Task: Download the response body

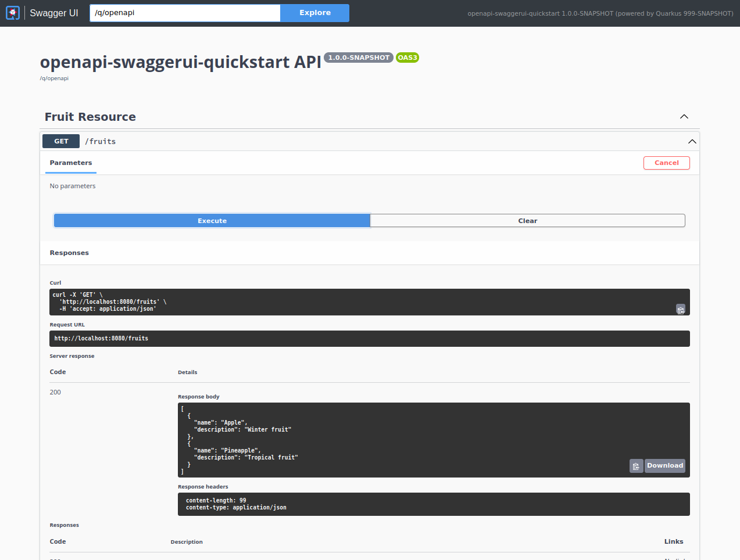Action: click(x=664, y=465)
